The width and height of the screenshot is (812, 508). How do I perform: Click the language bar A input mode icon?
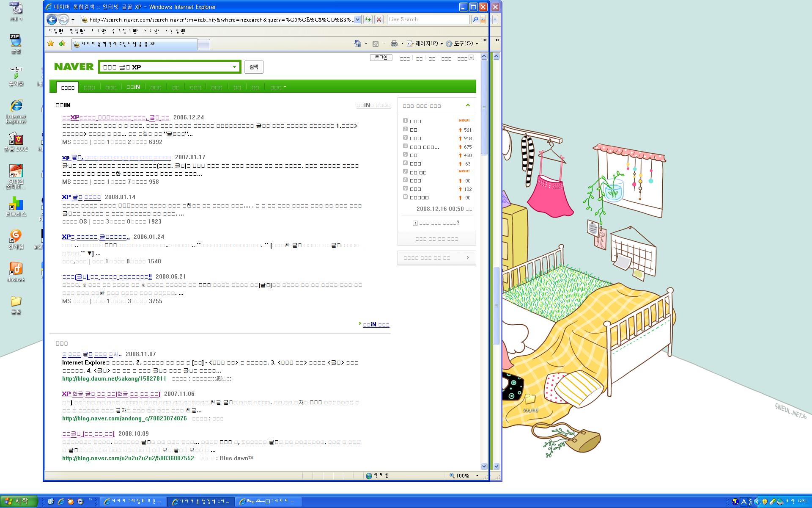744,502
